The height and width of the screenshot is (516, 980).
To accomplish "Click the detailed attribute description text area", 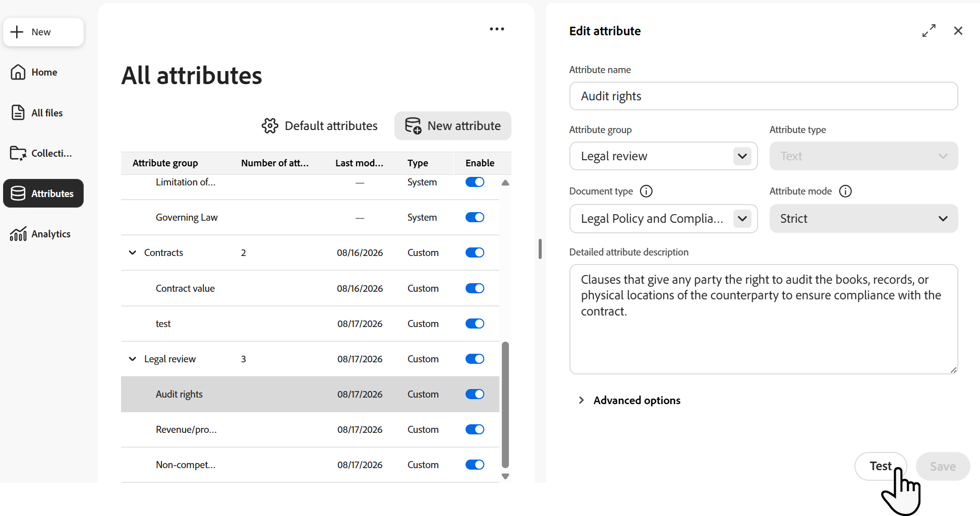I will [764, 319].
